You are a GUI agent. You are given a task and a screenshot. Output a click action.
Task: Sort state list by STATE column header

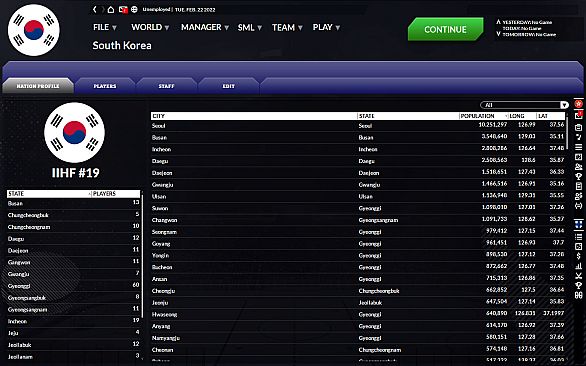coord(49,194)
